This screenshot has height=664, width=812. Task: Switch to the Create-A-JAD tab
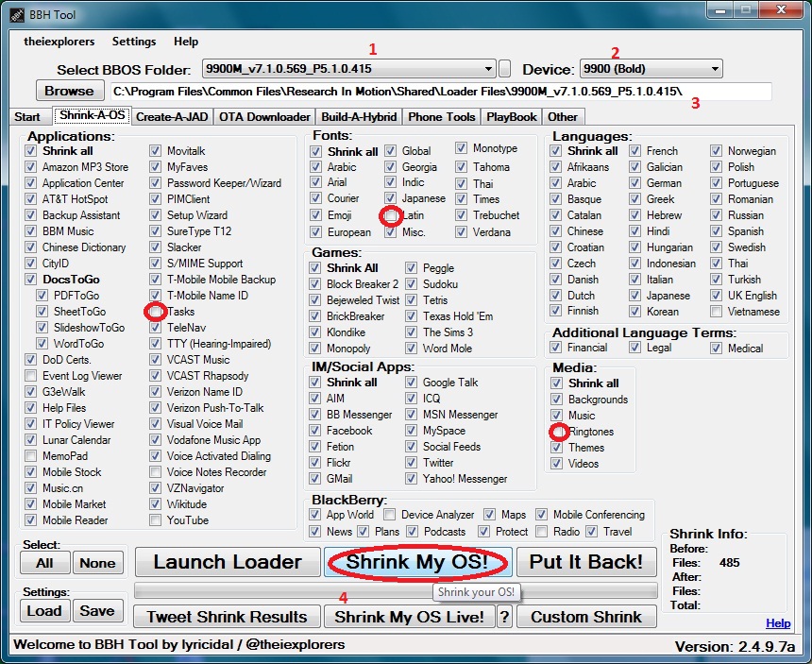[x=172, y=117]
